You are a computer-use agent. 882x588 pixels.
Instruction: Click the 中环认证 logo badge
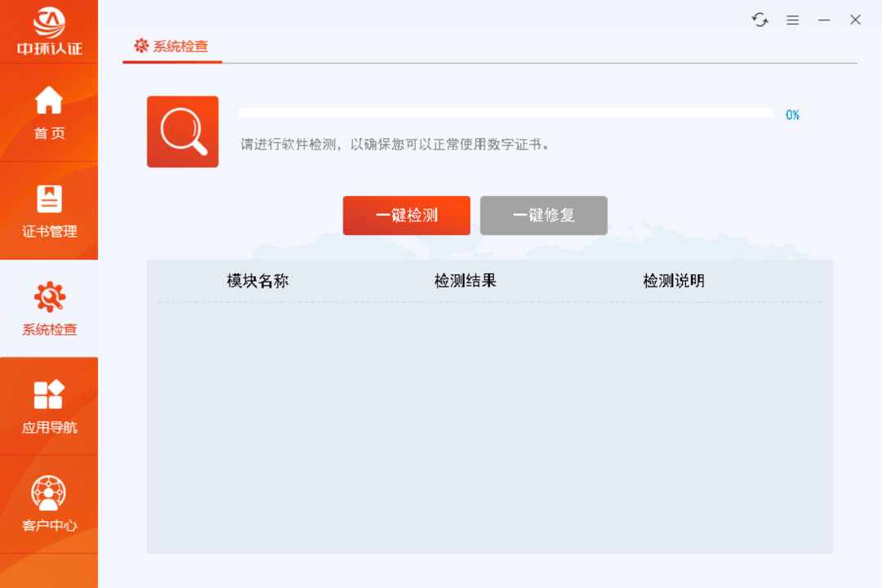49,29
